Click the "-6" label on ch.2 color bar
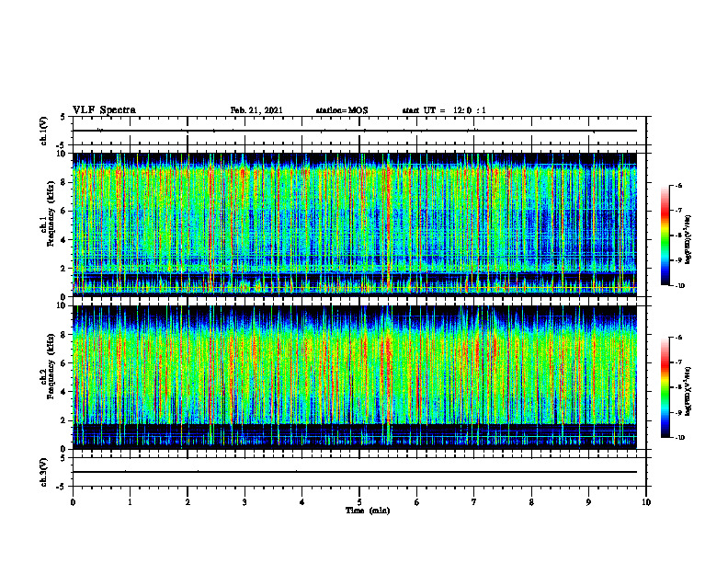This screenshot has height=563, width=728. [x=678, y=338]
